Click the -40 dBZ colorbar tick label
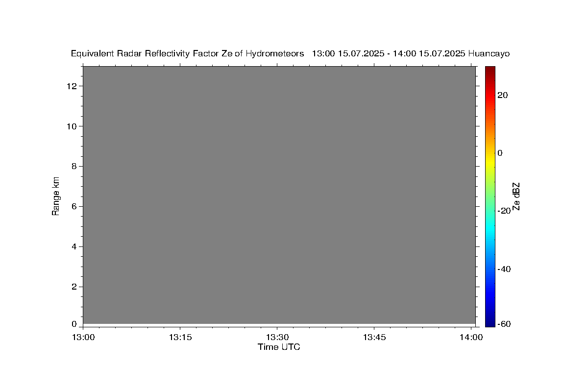The width and height of the screenshot is (588, 392). 504,269
